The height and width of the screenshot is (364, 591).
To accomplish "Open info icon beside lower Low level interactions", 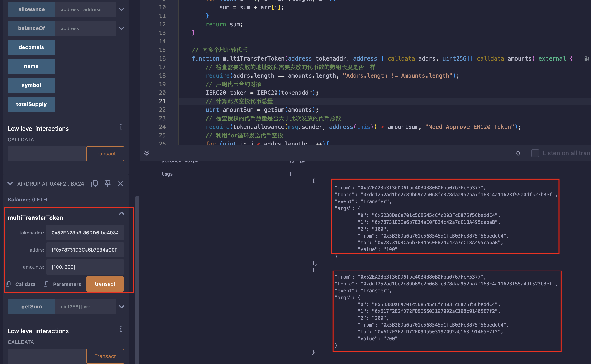I will [x=121, y=329].
